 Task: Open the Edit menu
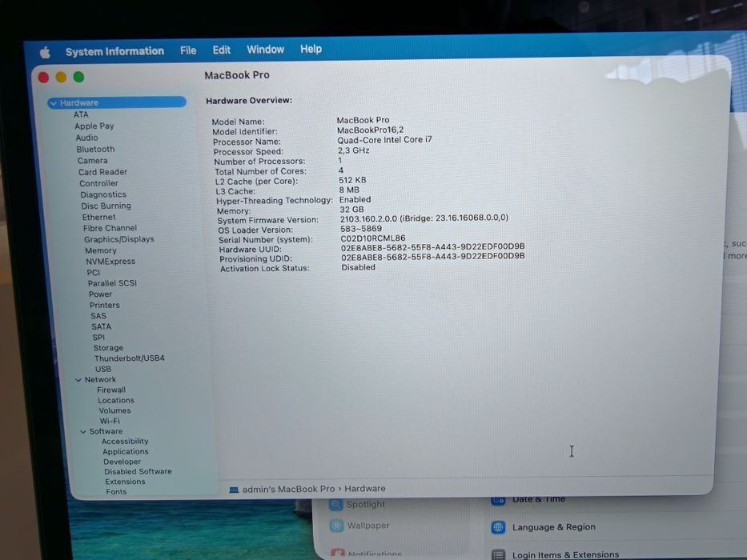coord(222,50)
